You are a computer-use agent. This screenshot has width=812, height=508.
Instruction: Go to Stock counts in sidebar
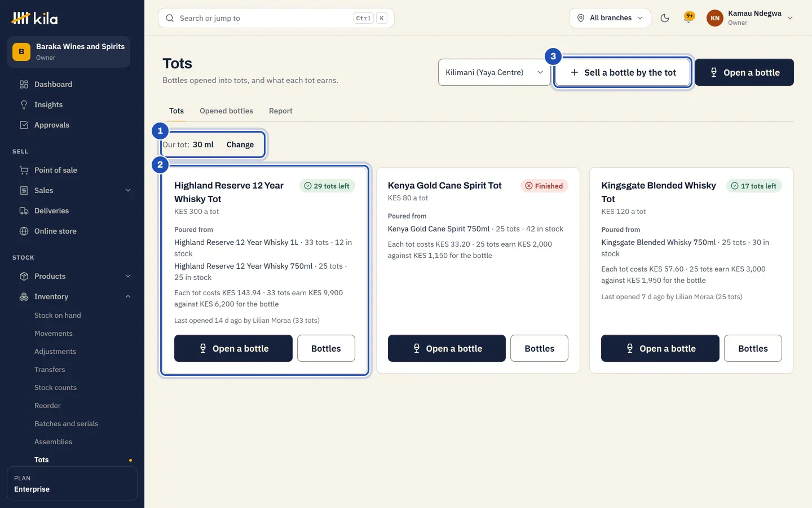click(x=55, y=387)
